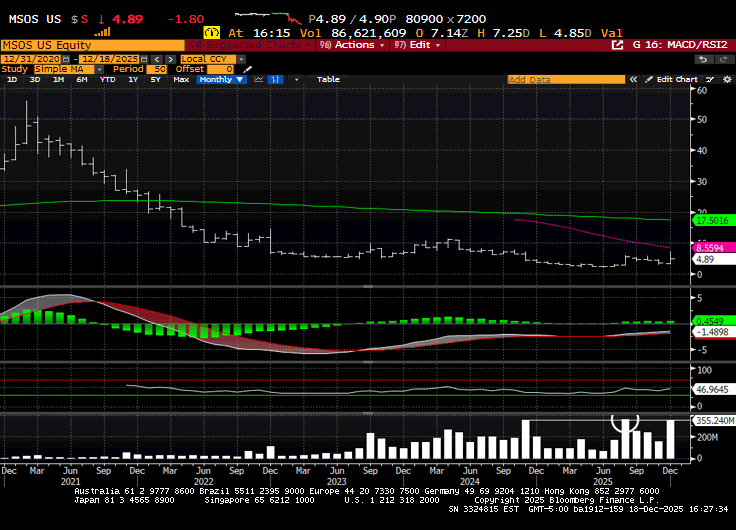This screenshot has width=736, height=530.
Task: Open the chart settings gear
Action: [x=727, y=79]
